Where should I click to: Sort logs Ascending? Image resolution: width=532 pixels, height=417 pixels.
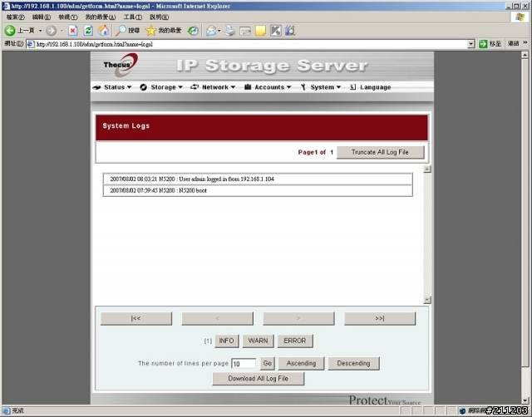[x=301, y=364]
